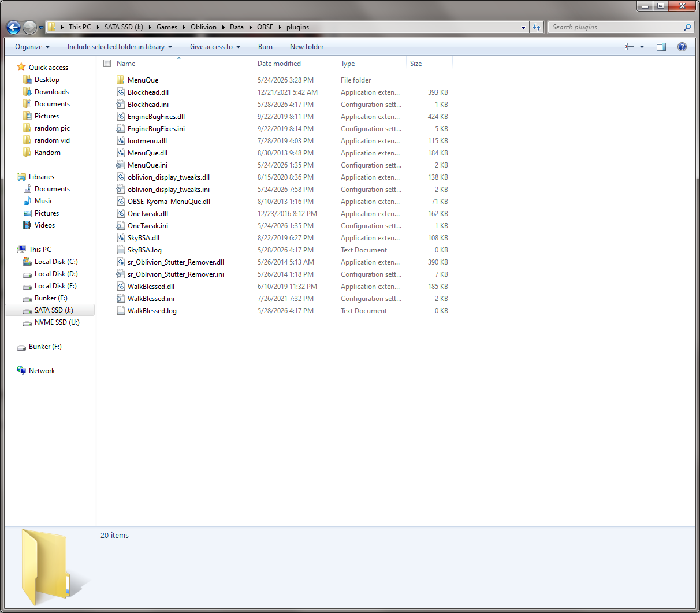The image size is (700, 613).
Task: Select WalkBlessed.dll file name
Action: pyautogui.click(x=151, y=287)
